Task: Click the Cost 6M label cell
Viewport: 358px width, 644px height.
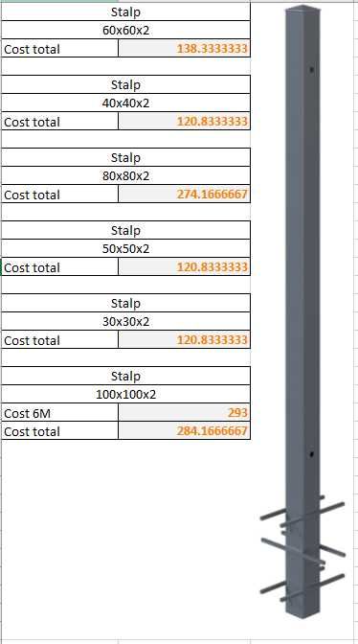Action: 59,413
